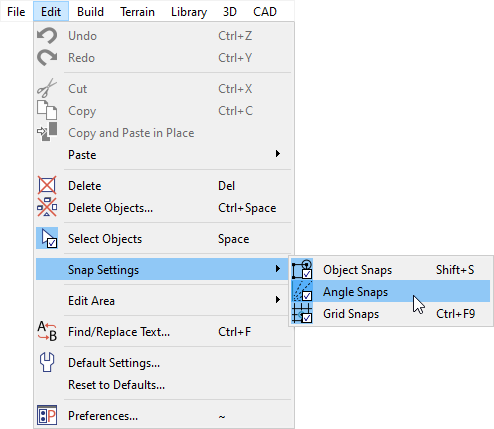
Task: Click Copy and Paste in Place icon
Action: point(47,132)
